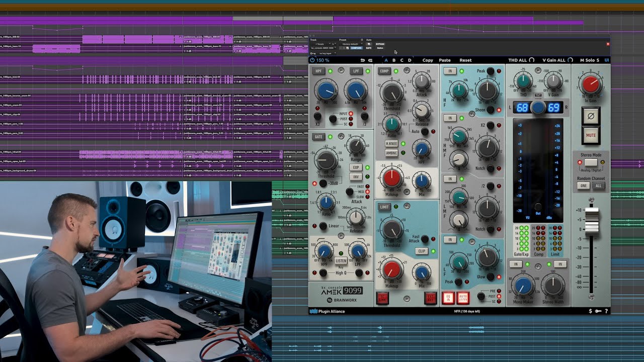
Task: Click the red In Gain knob
Action: point(591,85)
